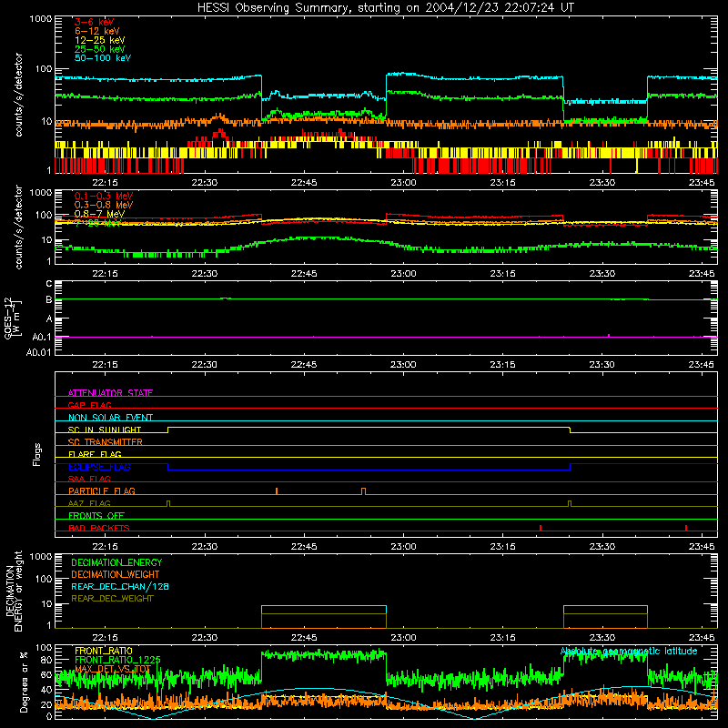728x728 pixels.
Task: Click the BAD_PACKETS spike near 23:42
Action: [x=686, y=528]
